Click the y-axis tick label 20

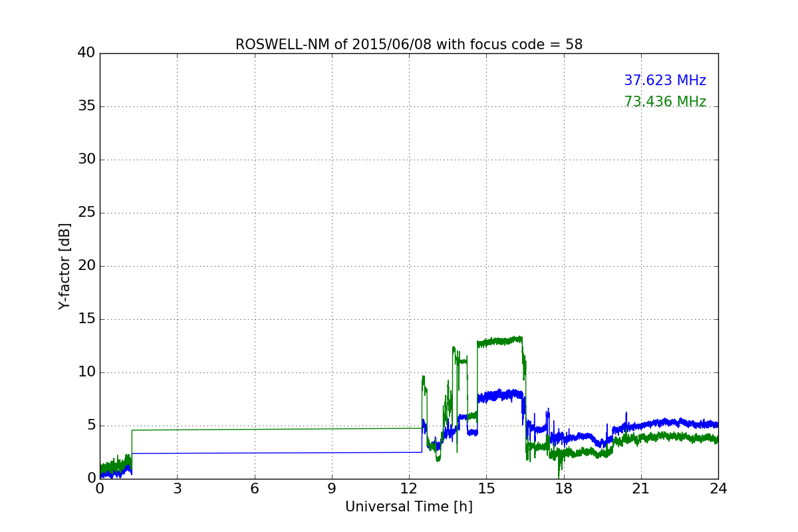(86, 266)
